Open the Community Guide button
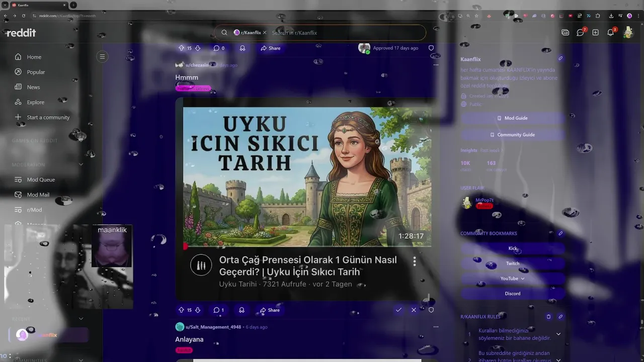 coord(513,135)
